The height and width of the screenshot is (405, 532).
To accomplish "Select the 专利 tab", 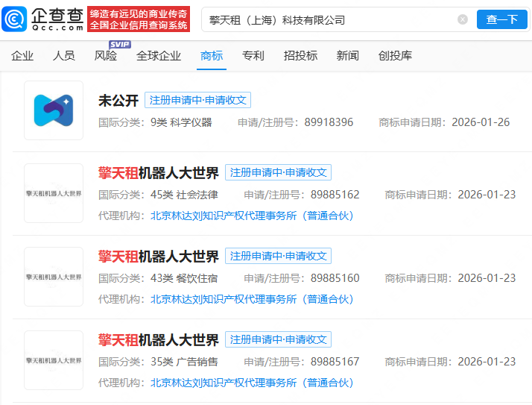I will (253, 56).
